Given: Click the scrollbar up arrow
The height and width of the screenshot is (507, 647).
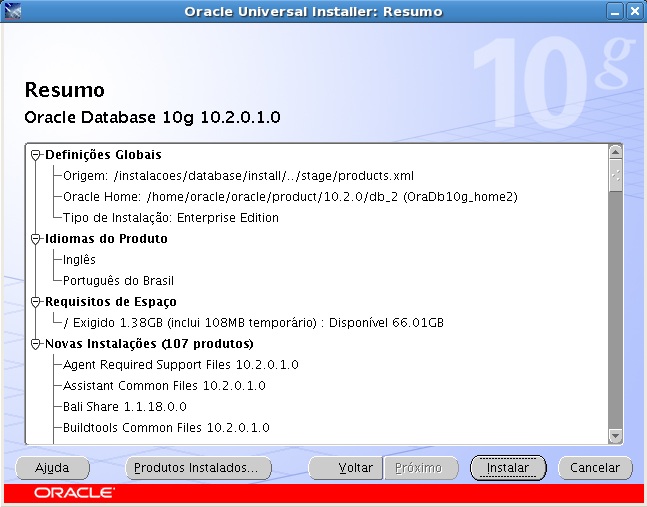Looking at the screenshot, I should point(615,152).
